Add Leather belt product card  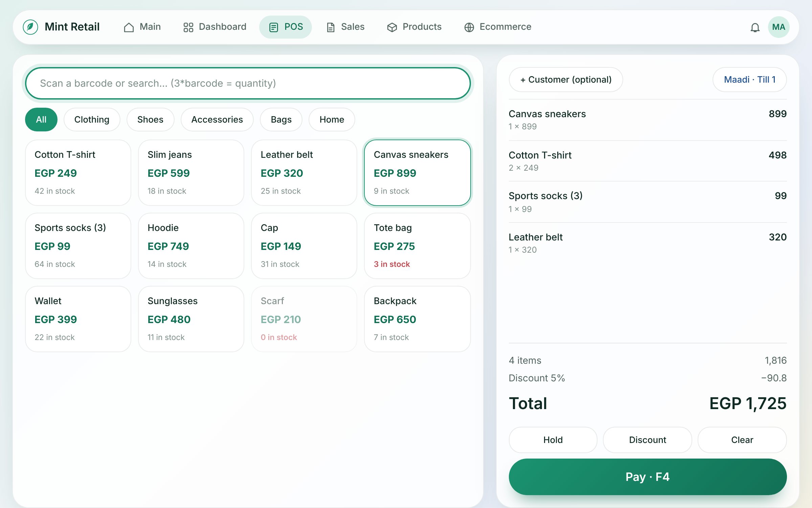click(304, 173)
